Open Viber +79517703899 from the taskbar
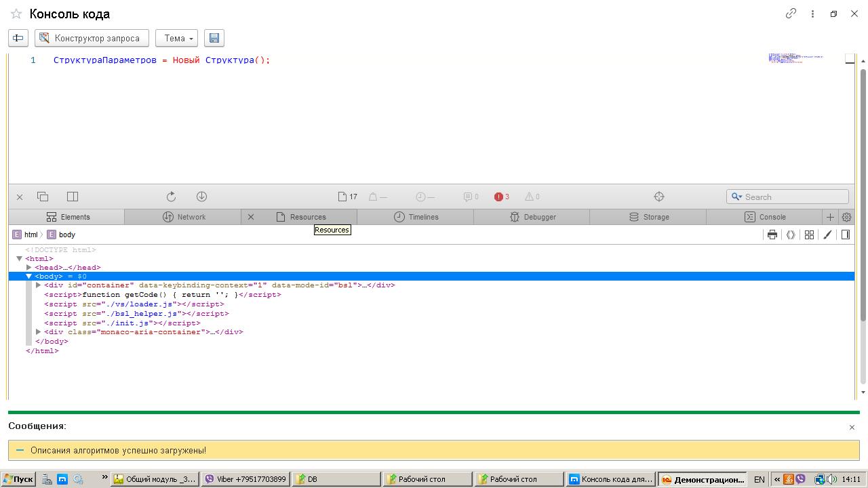This screenshot has width=868, height=488. [246, 479]
